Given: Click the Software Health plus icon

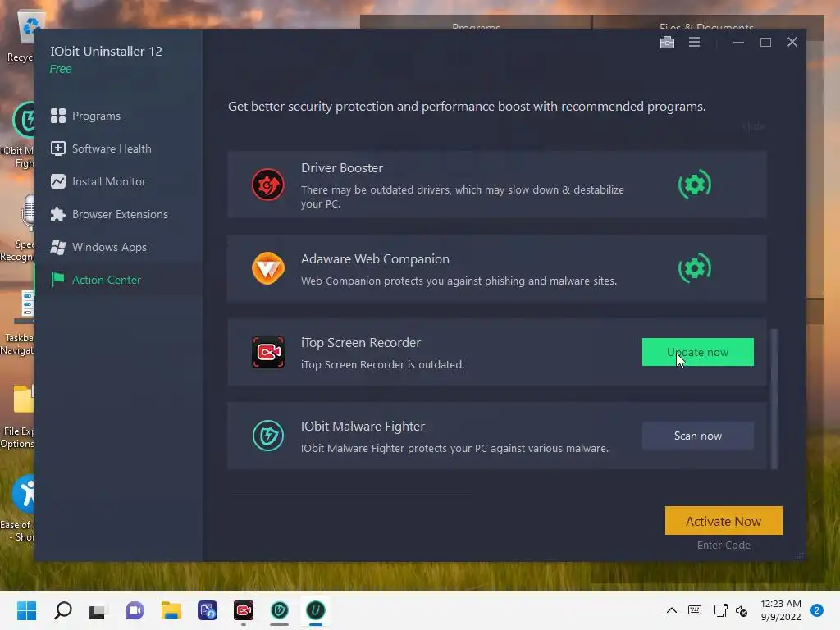Looking at the screenshot, I should [x=58, y=148].
